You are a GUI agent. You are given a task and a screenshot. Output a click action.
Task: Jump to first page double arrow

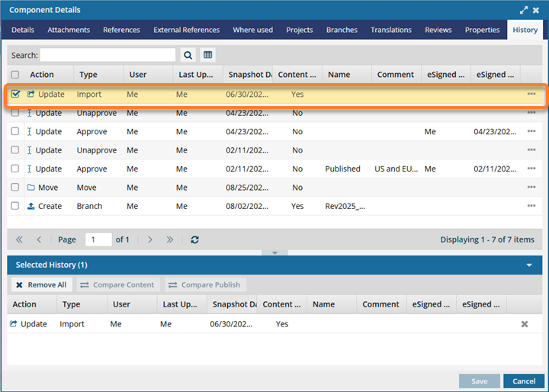(x=19, y=239)
